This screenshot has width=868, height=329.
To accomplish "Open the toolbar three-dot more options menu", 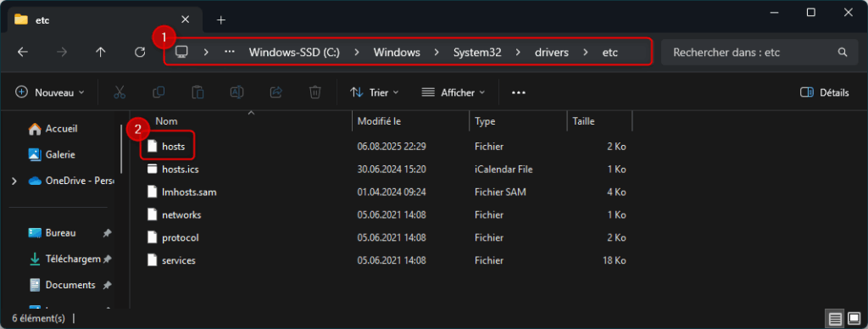I will click(518, 92).
